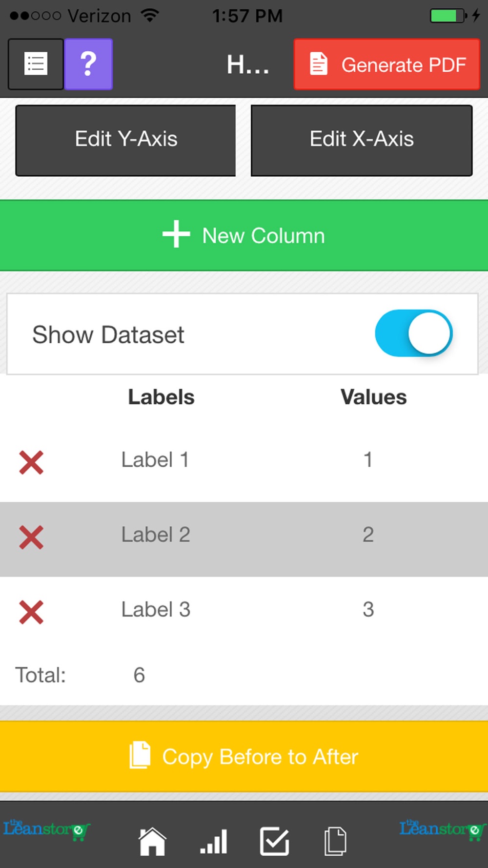Tap Copy Before to After
488x868 pixels.
(x=244, y=756)
